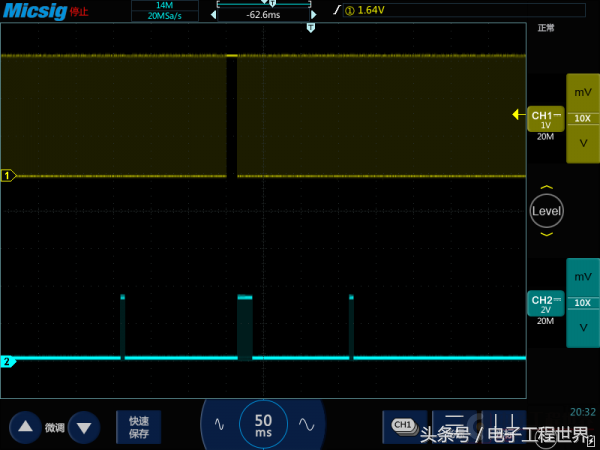The width and height of the screenshot is (600, 450).
Task: Click the yellow channel 1 ground marker
Action: coord(8,176)
